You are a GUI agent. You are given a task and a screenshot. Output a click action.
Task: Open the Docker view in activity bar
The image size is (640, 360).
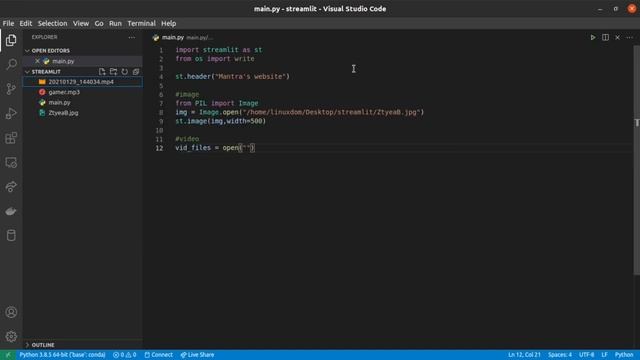pos(11,211)
